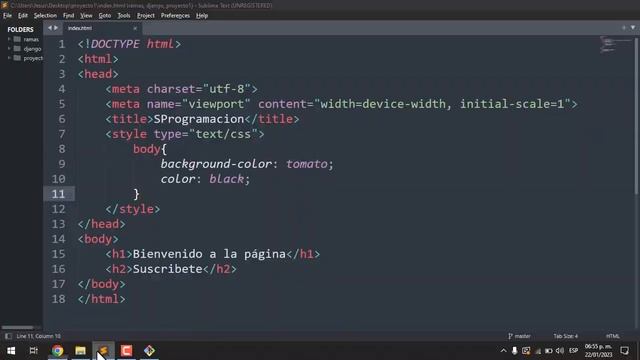Click the red C app taskbar icon

point(126,351)
